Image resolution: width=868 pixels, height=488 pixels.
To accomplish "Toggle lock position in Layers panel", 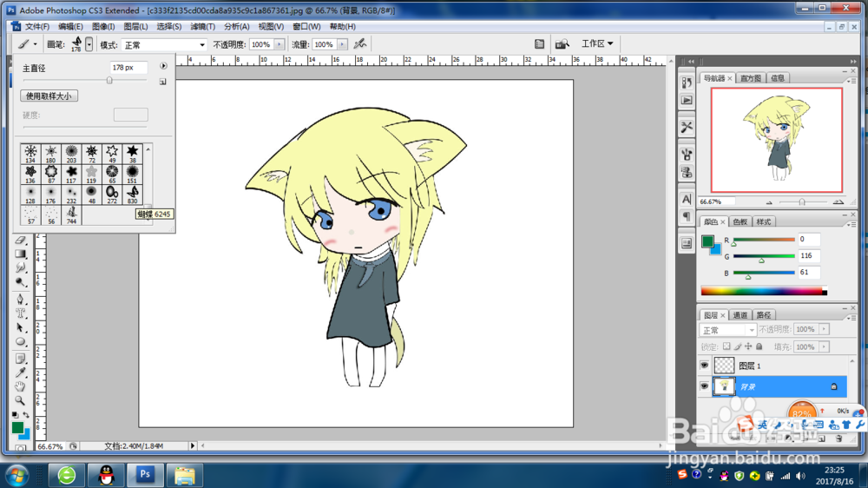I will click(x=748, y=346).
